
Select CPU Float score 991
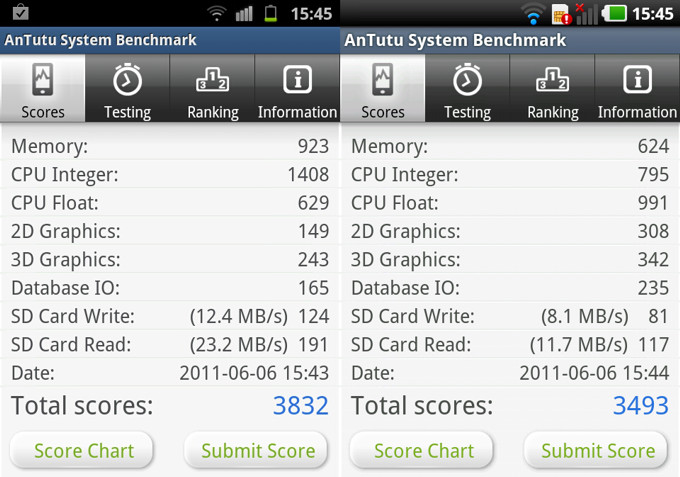653,203
